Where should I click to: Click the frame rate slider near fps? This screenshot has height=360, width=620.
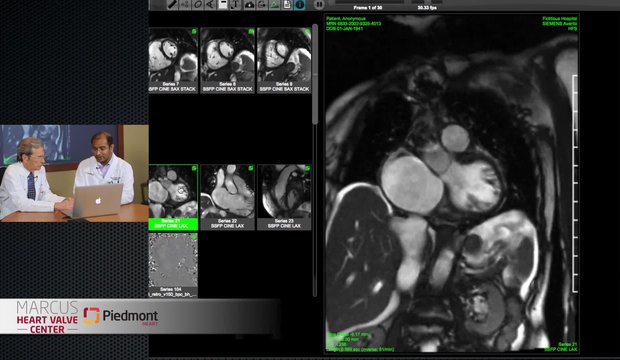[427, 2]
